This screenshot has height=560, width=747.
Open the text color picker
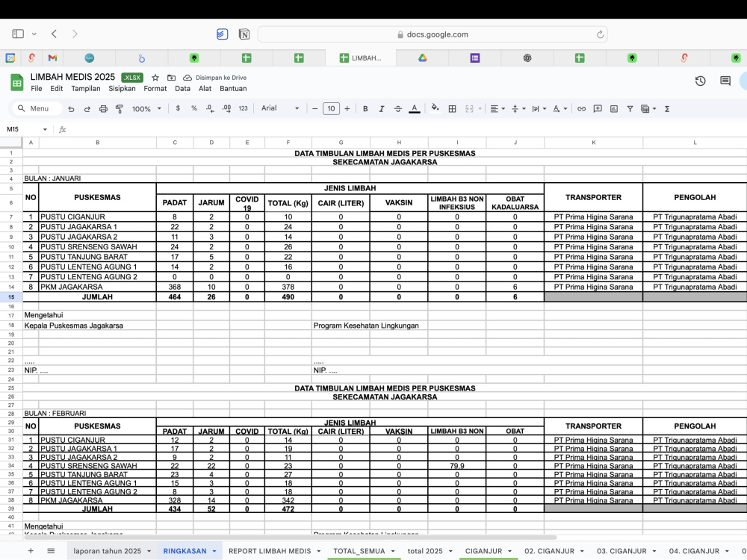(415, 108)
